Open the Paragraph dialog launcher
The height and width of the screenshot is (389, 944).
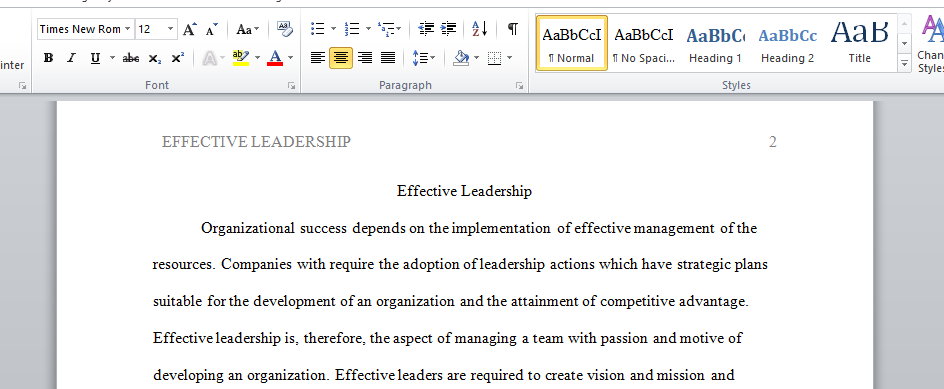520,86
